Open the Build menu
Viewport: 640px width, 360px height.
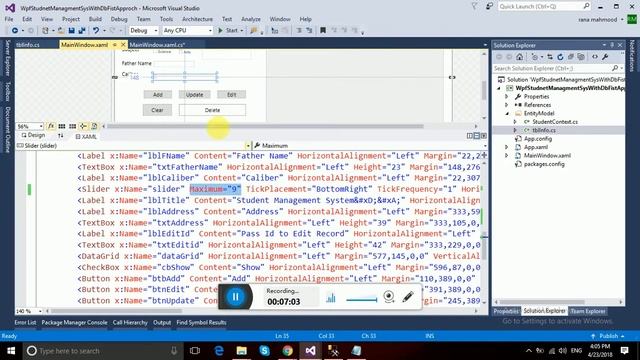pyautogui.click(x=95, y=19)
